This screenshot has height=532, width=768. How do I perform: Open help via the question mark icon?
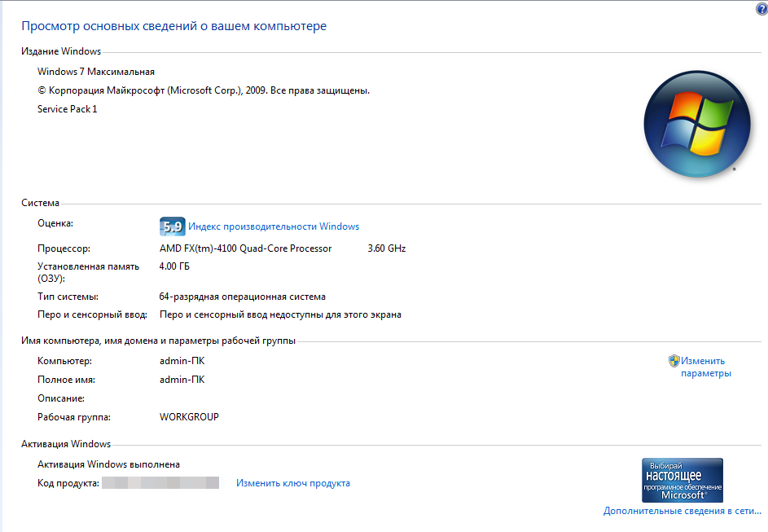762,9
